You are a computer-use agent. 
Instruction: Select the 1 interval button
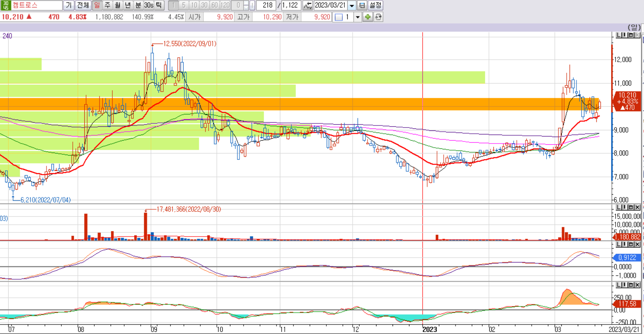coord(173,5)
